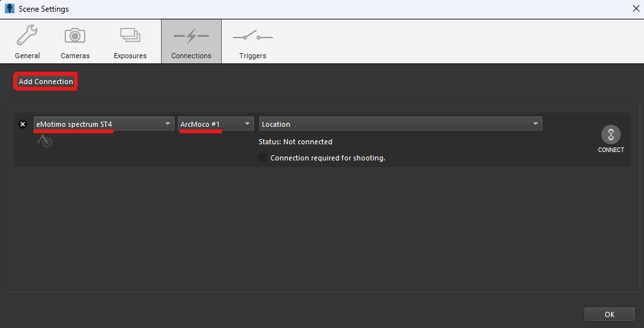Remove the eMotimo connection with X icon
The width and height of the screenshot is (644, 328).
[x=23, y=124]
